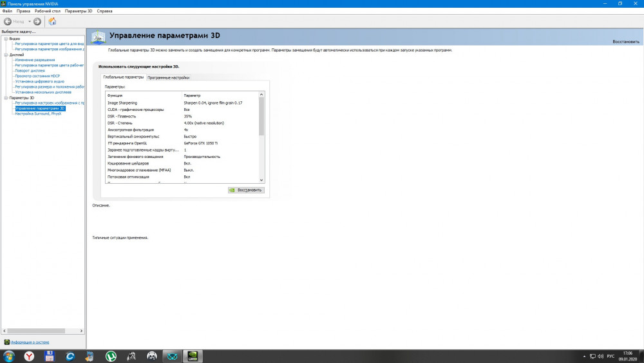644x363 pixels.
Task: Go to the home page icon
Action: click(x=52, y=21)
